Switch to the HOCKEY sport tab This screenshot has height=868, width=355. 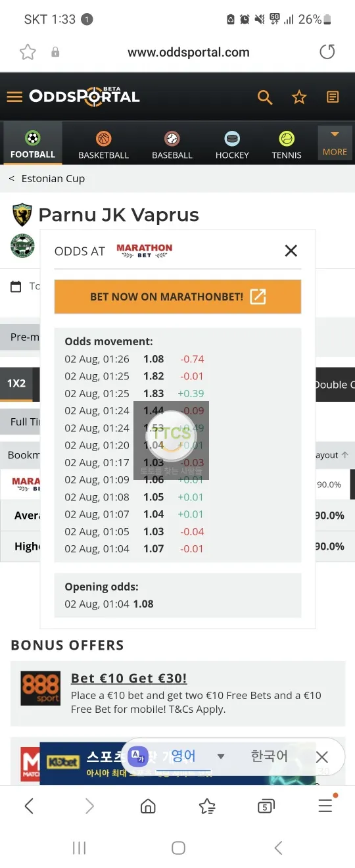[232, 145]
